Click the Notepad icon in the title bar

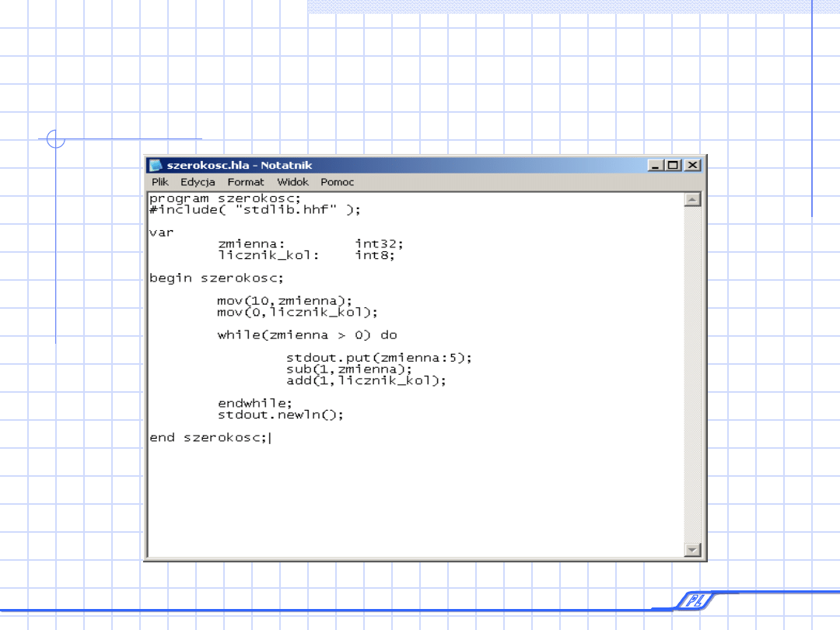click(x=156, y=165)
